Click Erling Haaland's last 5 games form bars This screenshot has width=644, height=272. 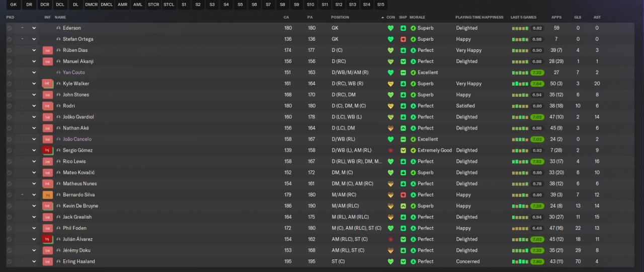(520, 261)
